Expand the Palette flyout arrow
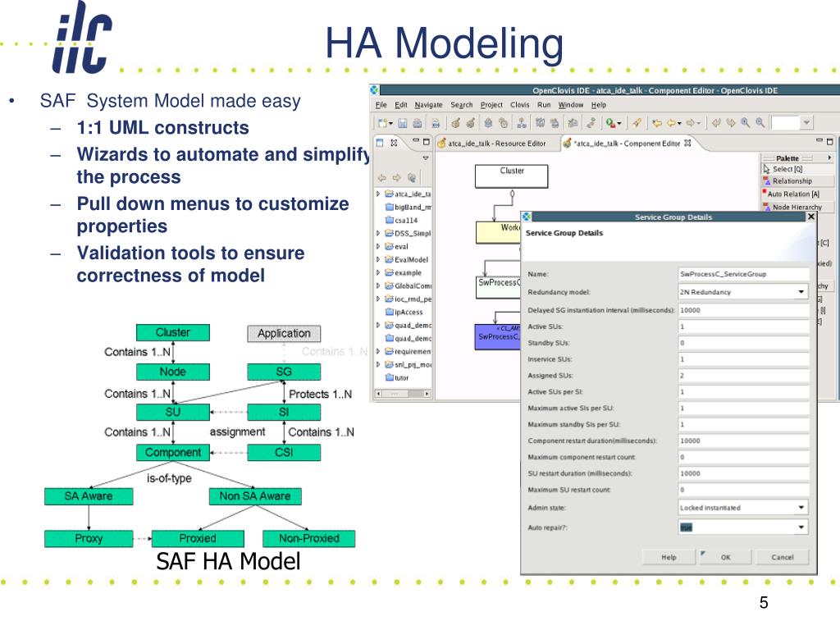This screenshot has width=840, height=630. click(x=829, y=158)
